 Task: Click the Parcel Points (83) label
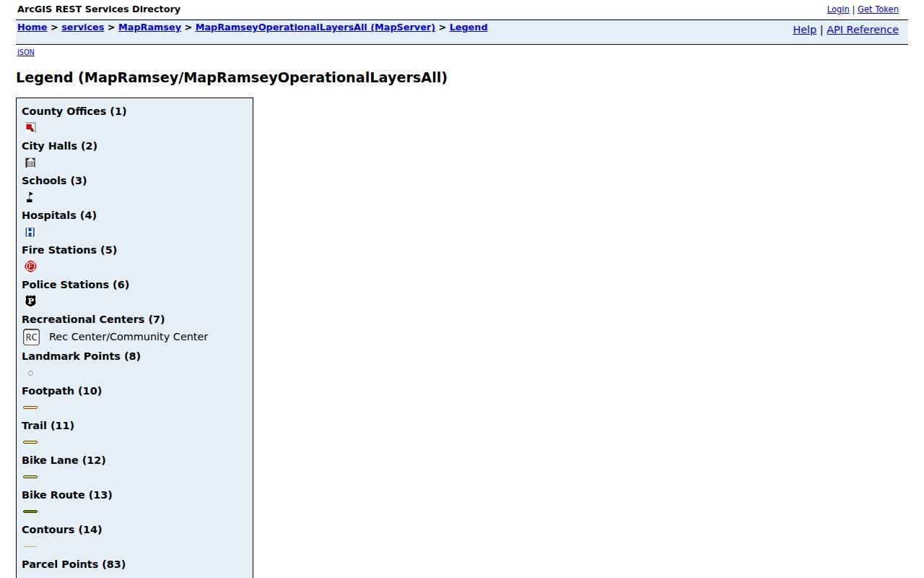74,564
